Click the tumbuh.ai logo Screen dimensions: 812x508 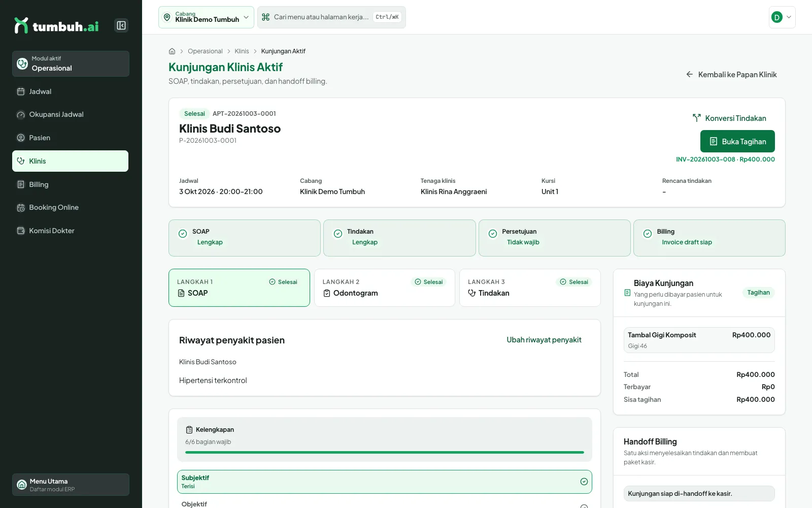pyautogui.click(x=56, y=26)
